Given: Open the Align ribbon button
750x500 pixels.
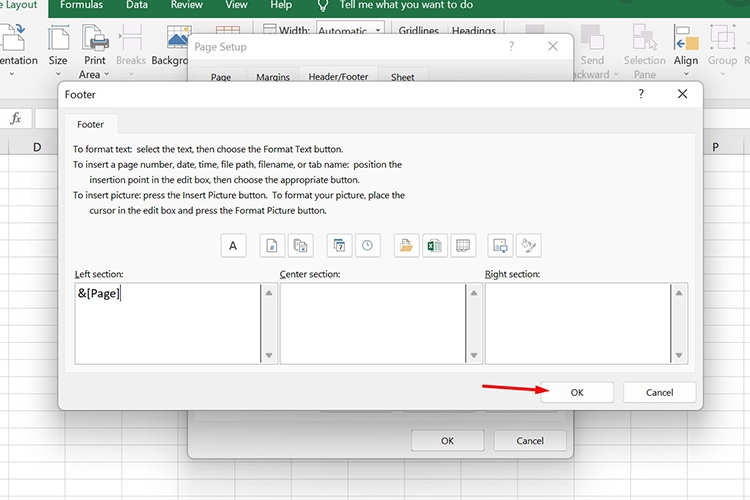Looking at the screenshot, I should pos(686,51).
